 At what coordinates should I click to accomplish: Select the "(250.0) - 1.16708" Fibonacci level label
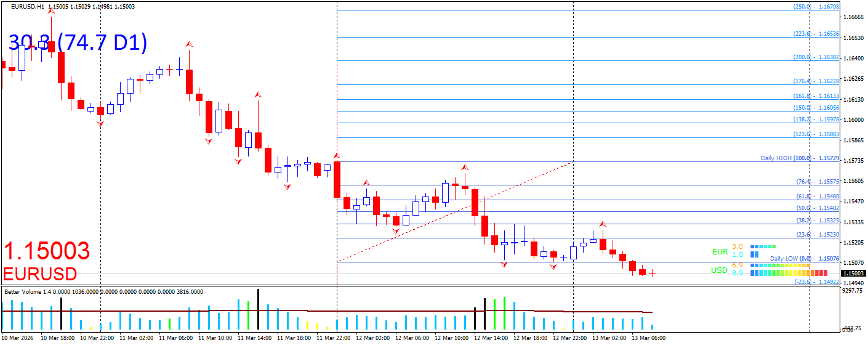[x=816, y=6]
